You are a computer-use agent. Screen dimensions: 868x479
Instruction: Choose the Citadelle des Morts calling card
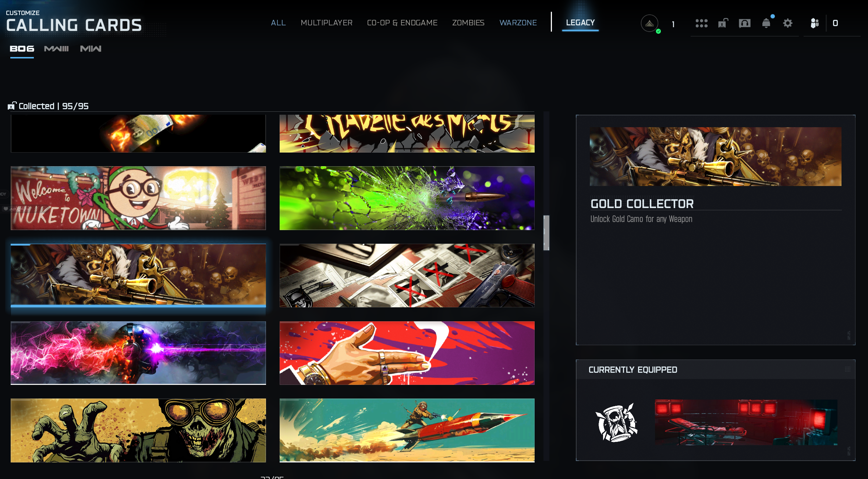407,133
